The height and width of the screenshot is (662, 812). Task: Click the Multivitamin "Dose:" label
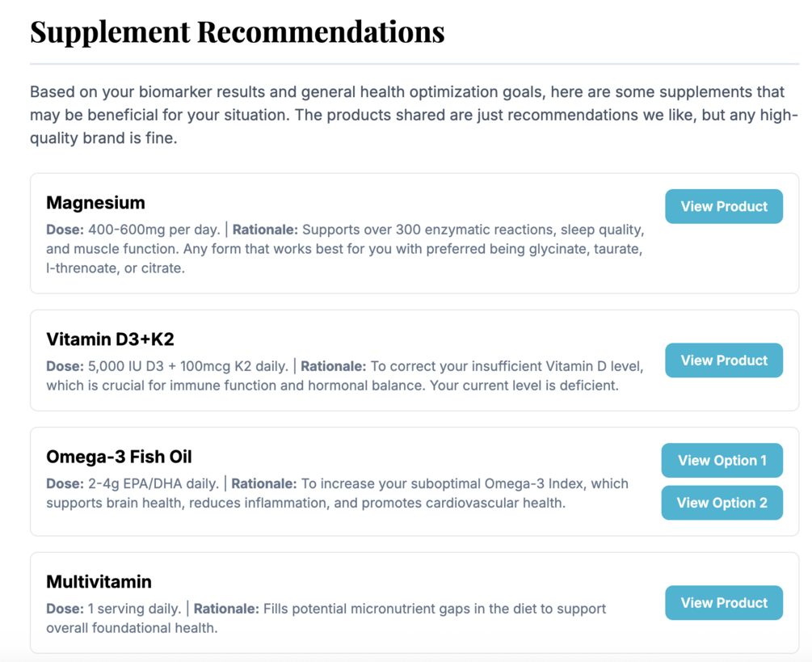(x=65, y=608)
